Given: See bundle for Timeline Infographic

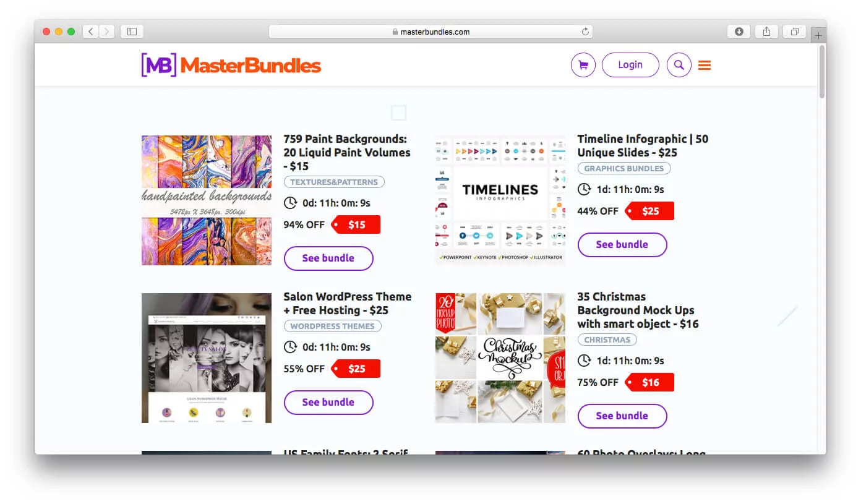Looking at the screenshot, I should coord(622,245).
